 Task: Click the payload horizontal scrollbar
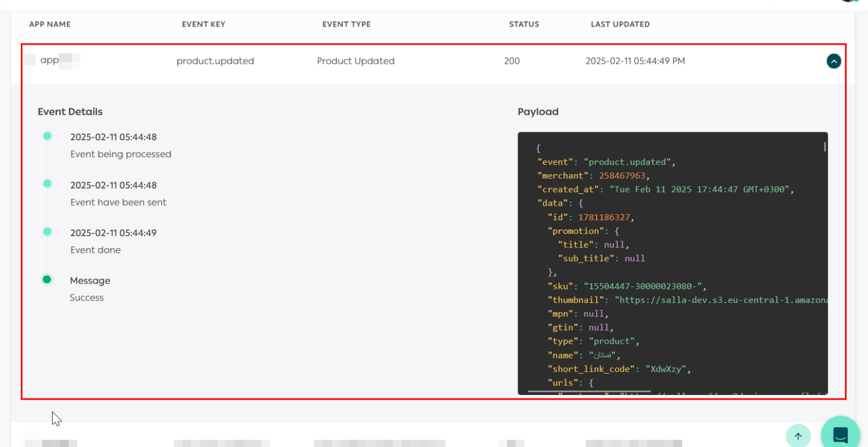click(x=589, y=391)
